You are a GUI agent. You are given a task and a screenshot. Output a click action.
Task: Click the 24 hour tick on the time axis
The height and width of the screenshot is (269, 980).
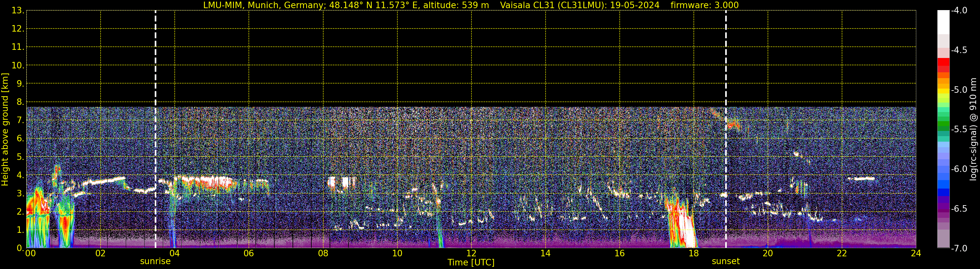pyautogui.click(x=916, y=253)
